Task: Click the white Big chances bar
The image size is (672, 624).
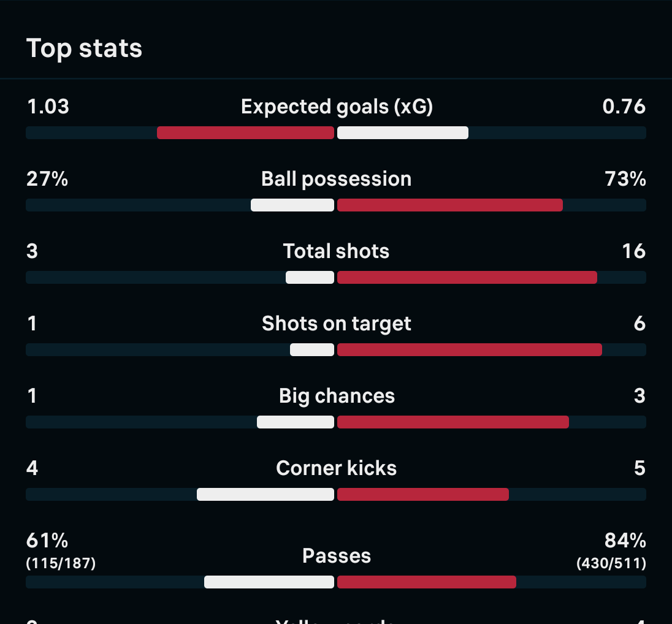Action: (x=296, y=422)
